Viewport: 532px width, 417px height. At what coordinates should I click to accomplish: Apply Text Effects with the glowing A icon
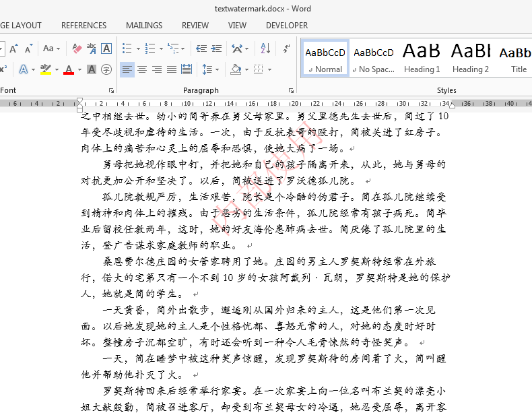click(23, 69)
